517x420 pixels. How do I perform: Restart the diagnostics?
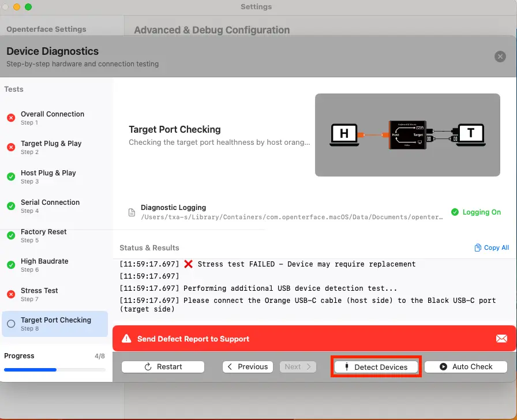pos(163,367)
